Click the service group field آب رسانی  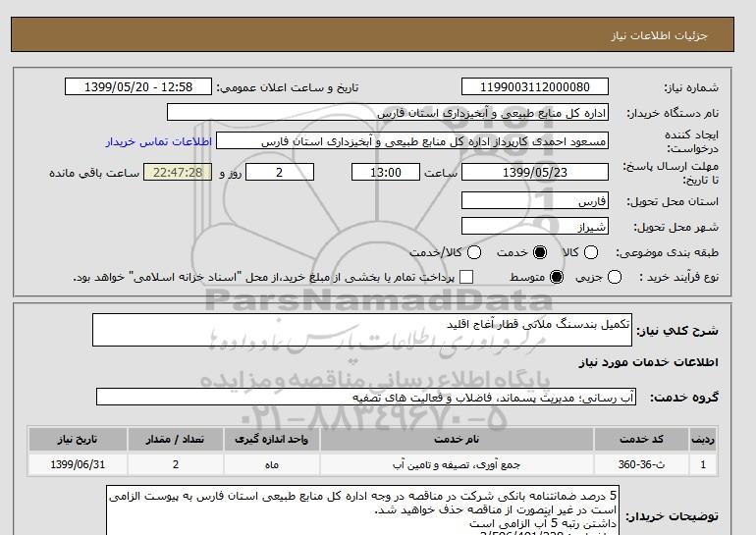[366, 398]
